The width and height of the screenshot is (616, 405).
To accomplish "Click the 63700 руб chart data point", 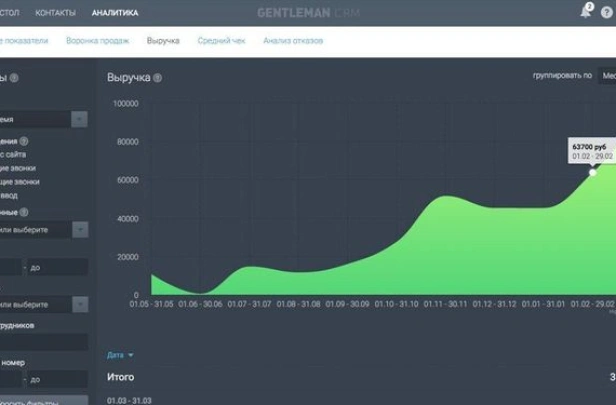I will 593,172.
